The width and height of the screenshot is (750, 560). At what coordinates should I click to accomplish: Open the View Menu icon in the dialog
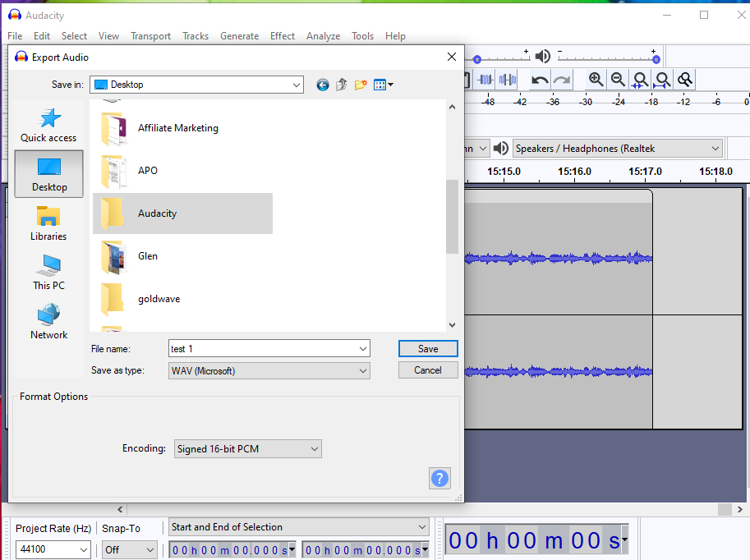tap(384, 85)
